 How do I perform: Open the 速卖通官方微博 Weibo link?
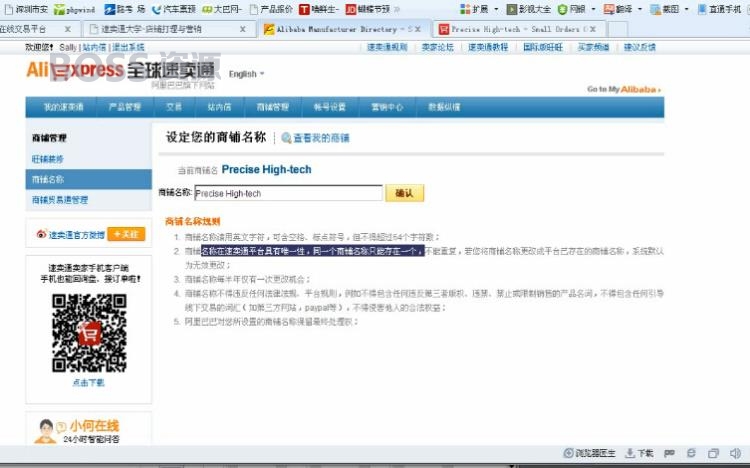pos(71,234)
